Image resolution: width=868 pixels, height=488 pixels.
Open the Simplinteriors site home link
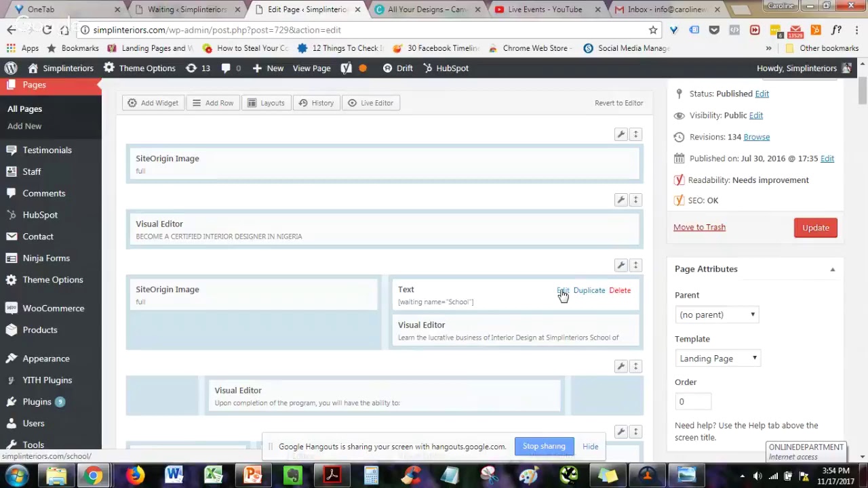click(60, 68)
